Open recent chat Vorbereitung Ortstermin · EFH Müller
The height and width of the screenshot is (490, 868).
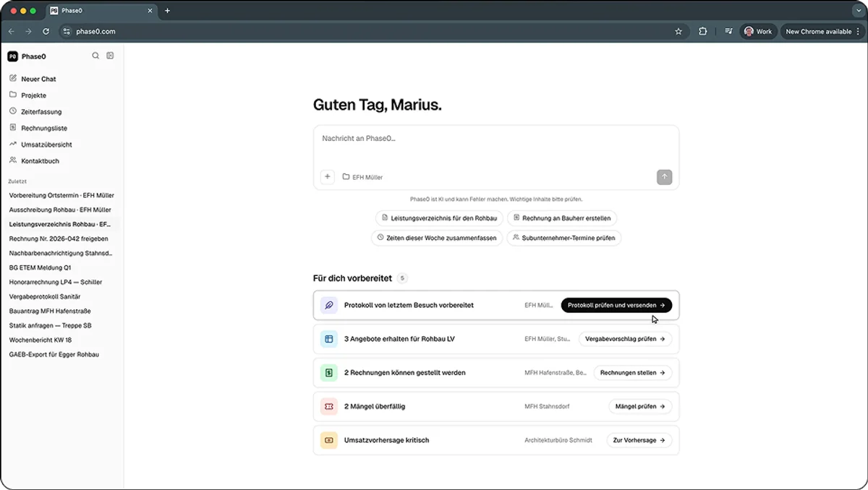coord(61,195)
